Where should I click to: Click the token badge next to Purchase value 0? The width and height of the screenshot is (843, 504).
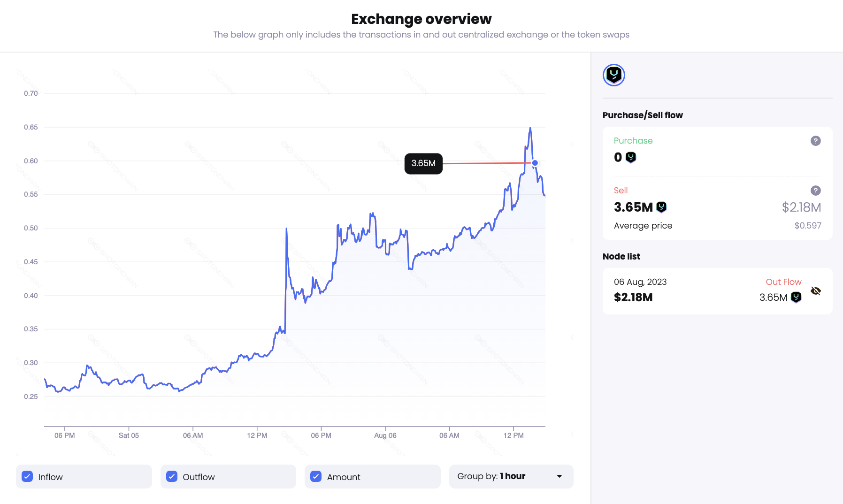pos(631,157)
